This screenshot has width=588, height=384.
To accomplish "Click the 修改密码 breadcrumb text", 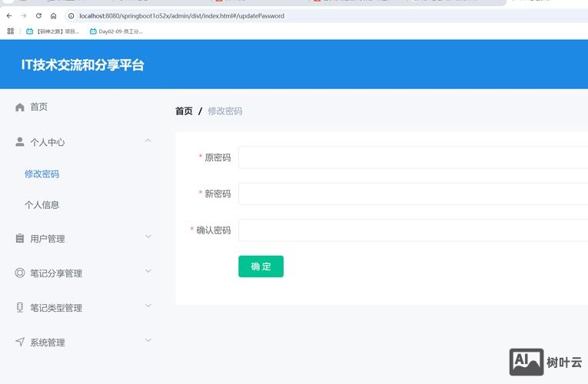I will tap(224, 111).
